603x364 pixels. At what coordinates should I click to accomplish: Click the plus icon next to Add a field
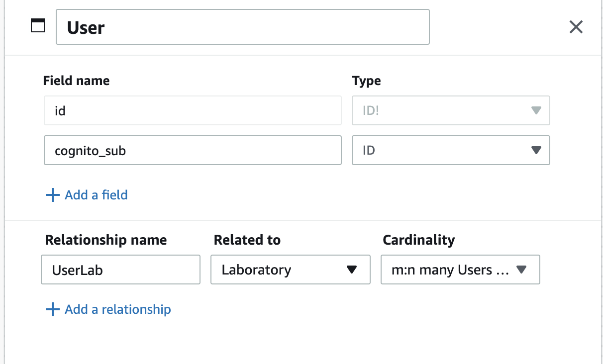click(52, 195)
